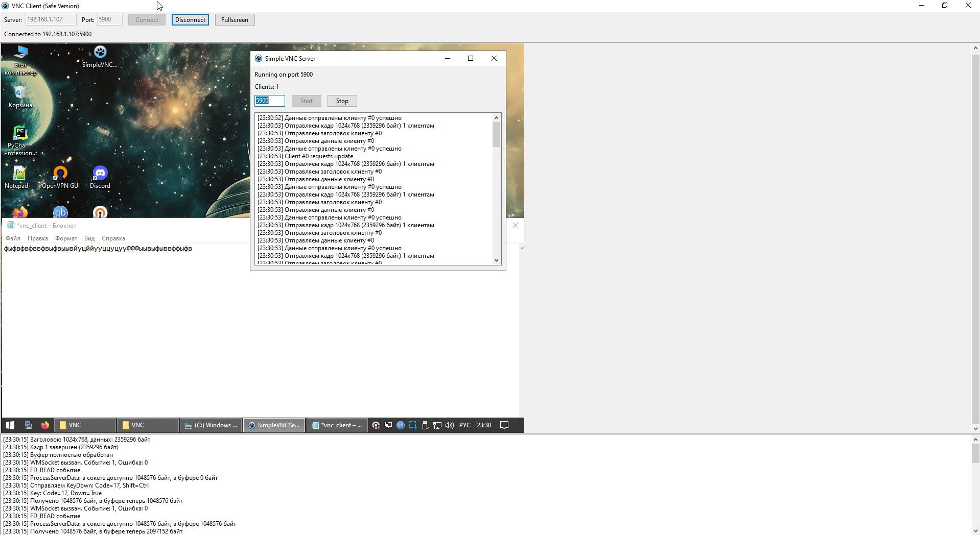Switch to the (C:) Windows taskbar window
The image size is (980, 535).
click(211, 425)
